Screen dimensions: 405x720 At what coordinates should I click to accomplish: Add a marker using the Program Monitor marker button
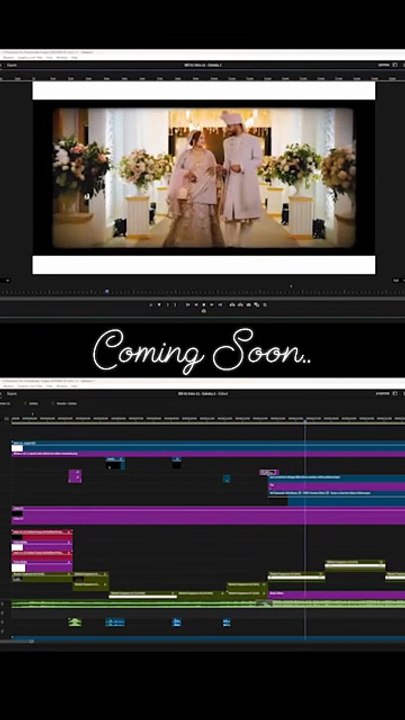point(159,304)
